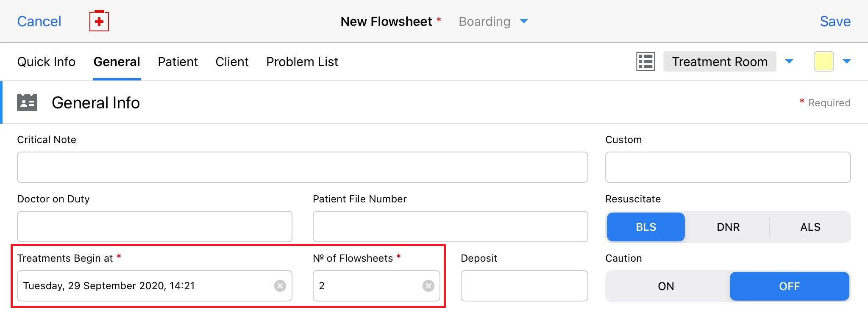The image size is (868, 318).
Task: Go to the Patient tab
Action: coord(178,62)
